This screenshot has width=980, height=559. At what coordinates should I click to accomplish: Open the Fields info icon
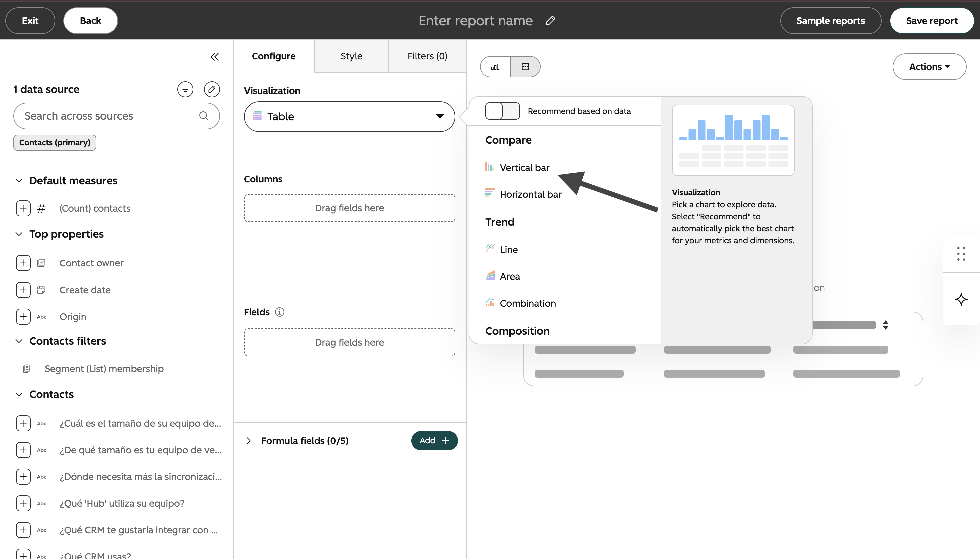pos(280,312)
